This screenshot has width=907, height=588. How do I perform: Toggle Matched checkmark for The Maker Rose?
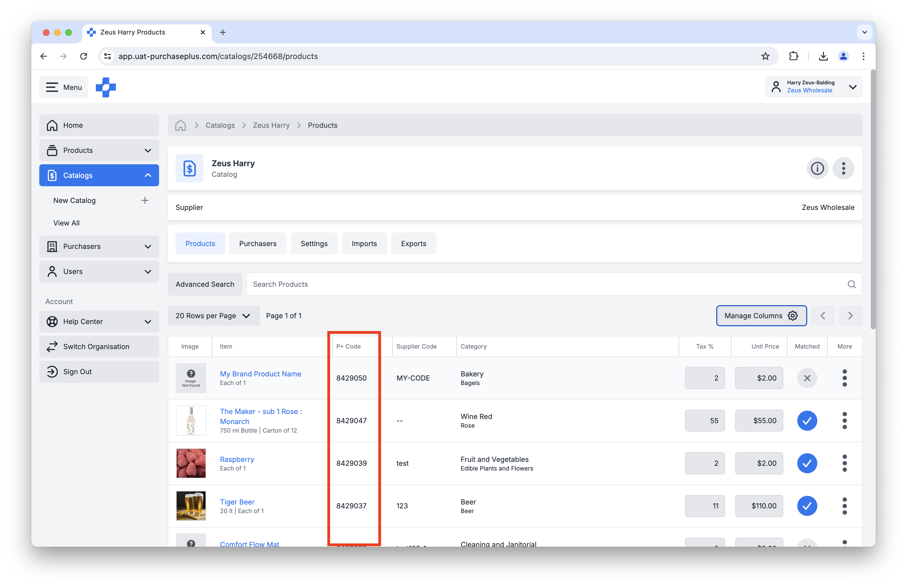coord(807,420)
